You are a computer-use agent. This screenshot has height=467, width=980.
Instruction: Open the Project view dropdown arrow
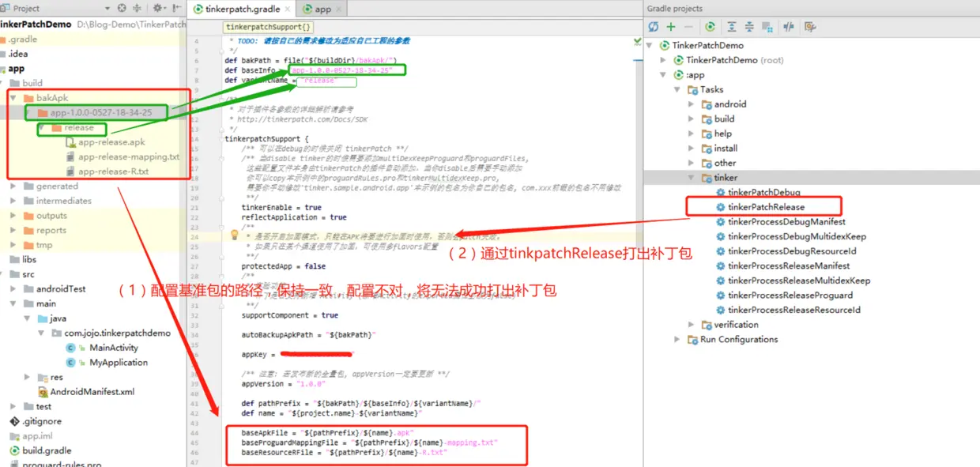coord(109,9)
